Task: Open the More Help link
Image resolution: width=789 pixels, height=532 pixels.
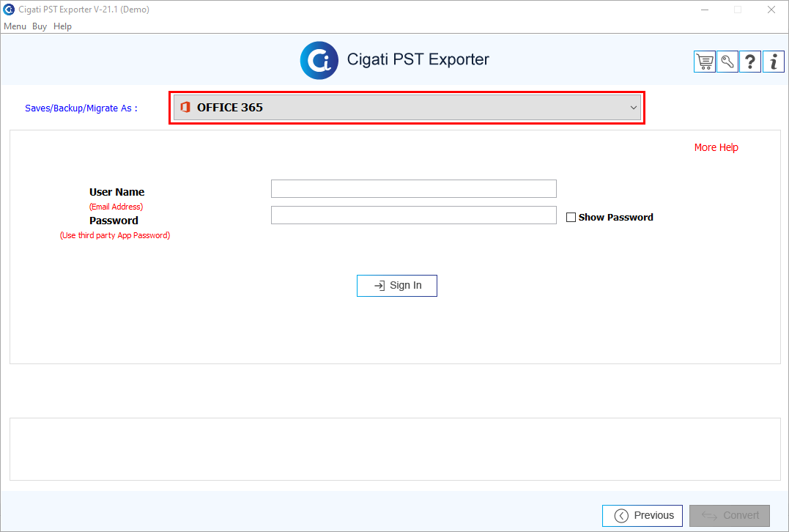Action: pyautogui.click(x=716, y=147)
